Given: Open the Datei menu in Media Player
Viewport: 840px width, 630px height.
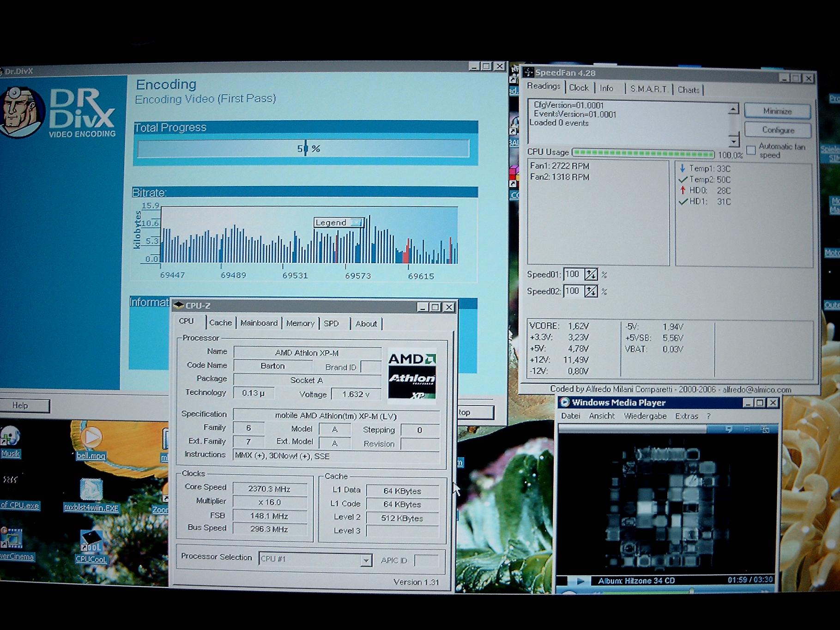Looking at the screenshot, I should (x=571, y=416).
